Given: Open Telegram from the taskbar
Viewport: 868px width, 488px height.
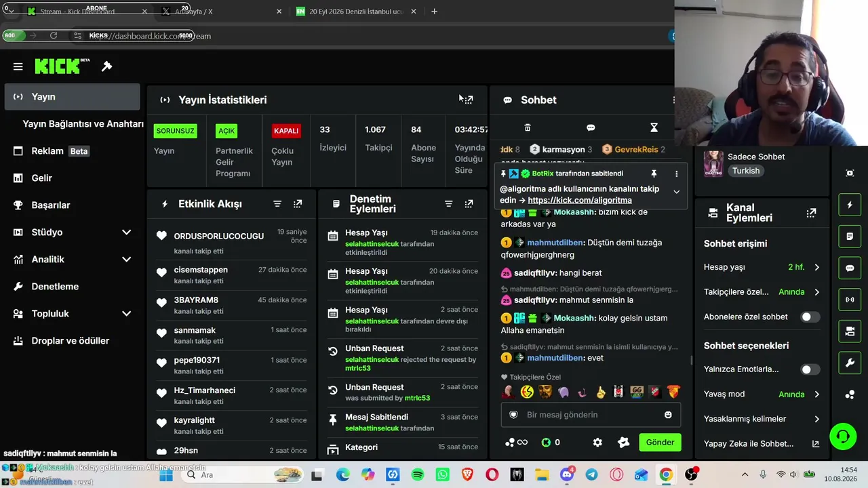Looking at the screenshot, I should 591,475.
